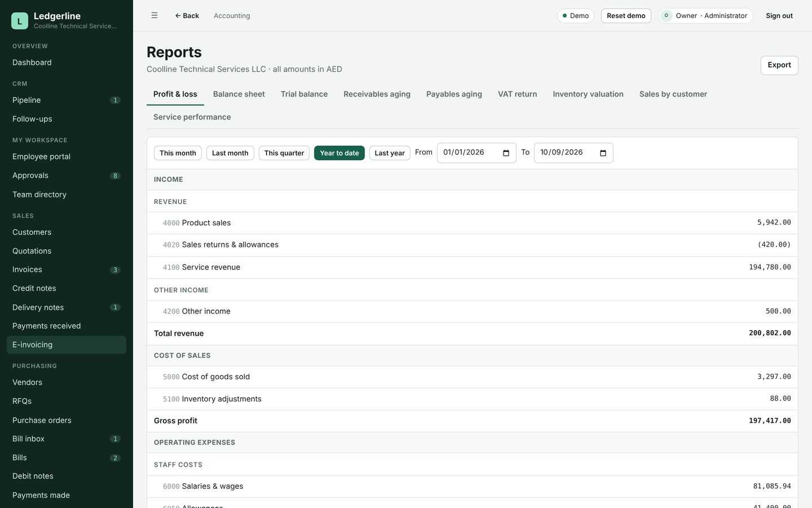Select the This month filter

pos(178,153)
